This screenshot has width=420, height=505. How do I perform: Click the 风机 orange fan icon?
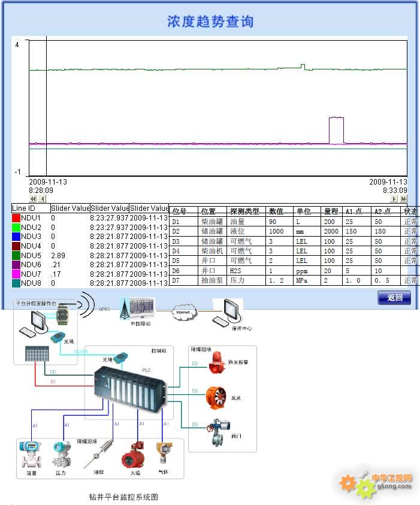[x=217, y=398]
